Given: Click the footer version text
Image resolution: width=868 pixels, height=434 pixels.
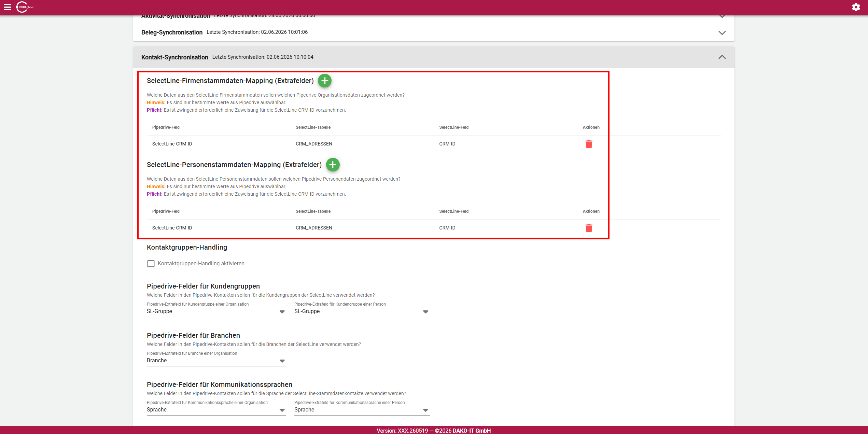Looking at the screenshot, I should click(434, 431).
